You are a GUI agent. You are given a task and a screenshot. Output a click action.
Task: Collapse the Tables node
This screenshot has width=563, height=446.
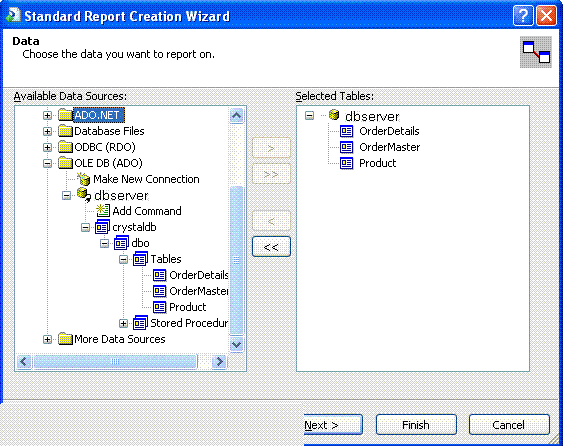123,259
